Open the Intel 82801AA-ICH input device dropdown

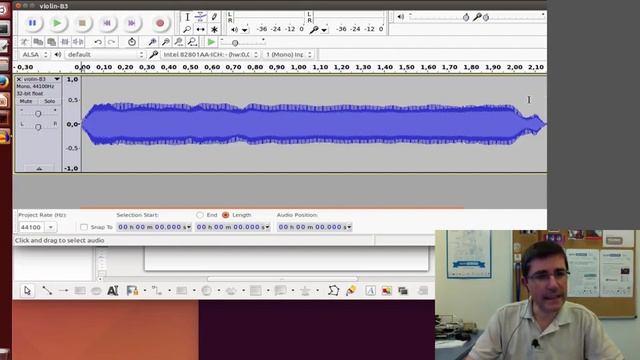coord(210,55)
